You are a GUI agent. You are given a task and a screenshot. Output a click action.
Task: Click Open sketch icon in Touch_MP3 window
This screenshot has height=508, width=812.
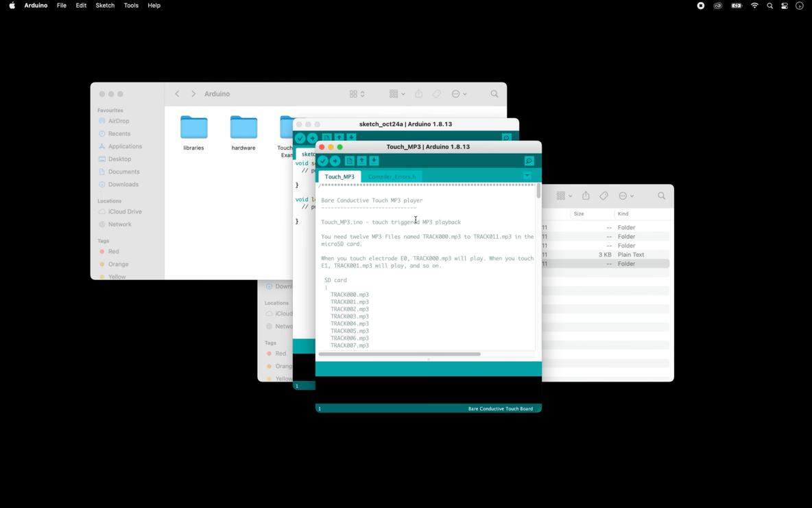click(x=361, y=161)
